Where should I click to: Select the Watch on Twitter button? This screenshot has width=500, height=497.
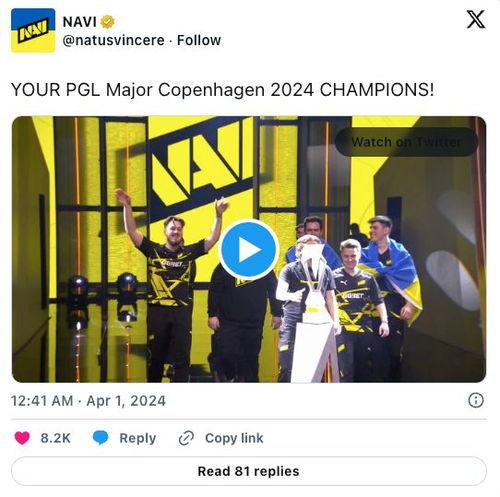tap(406, 142)
